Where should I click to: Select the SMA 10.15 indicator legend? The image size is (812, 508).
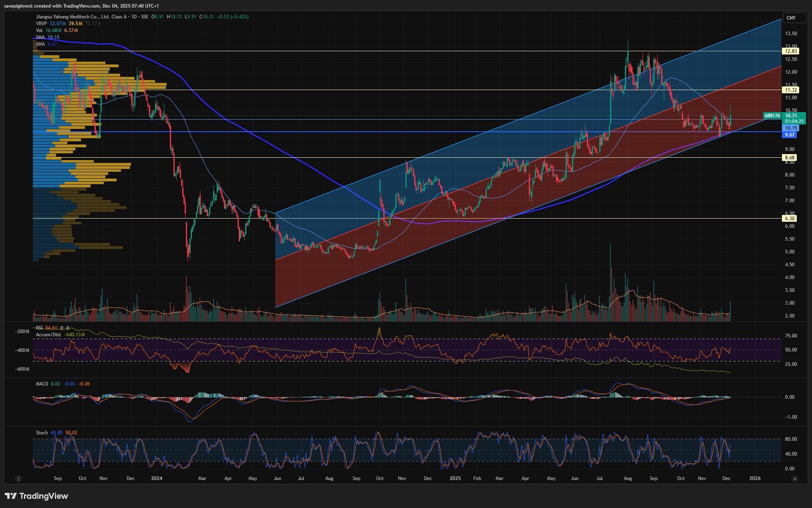tap(40, 37)
